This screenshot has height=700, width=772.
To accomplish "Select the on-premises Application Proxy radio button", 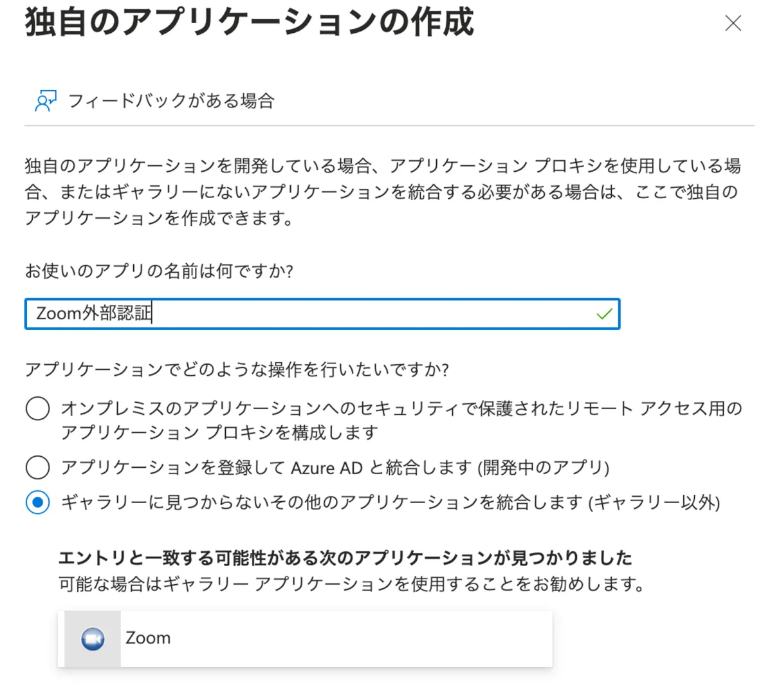I will [x=38, y=408].
